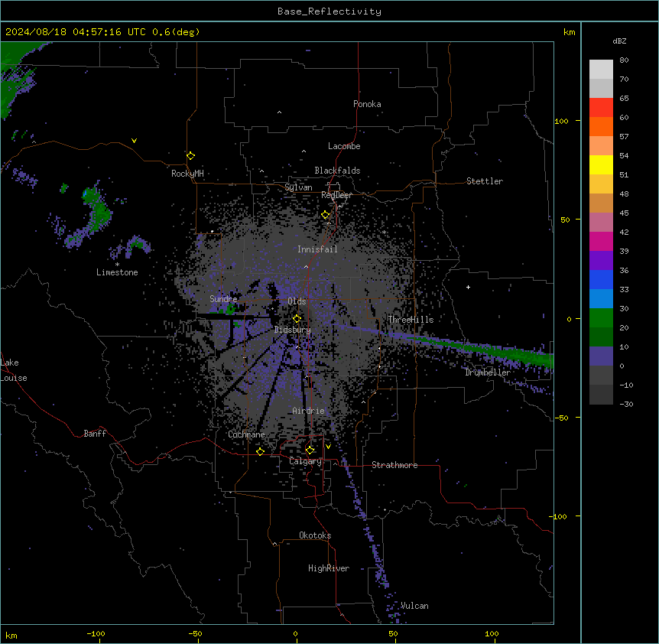Click the slate-blue 10 dBZ legend swatch
The image size is (659, 644).
point(601,356)
